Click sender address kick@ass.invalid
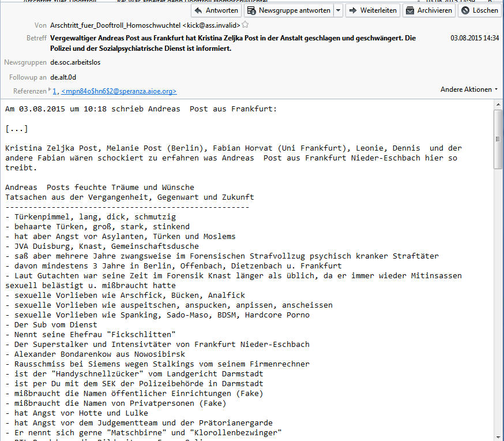This screenshot has height=441, width=504. (211, 25)
